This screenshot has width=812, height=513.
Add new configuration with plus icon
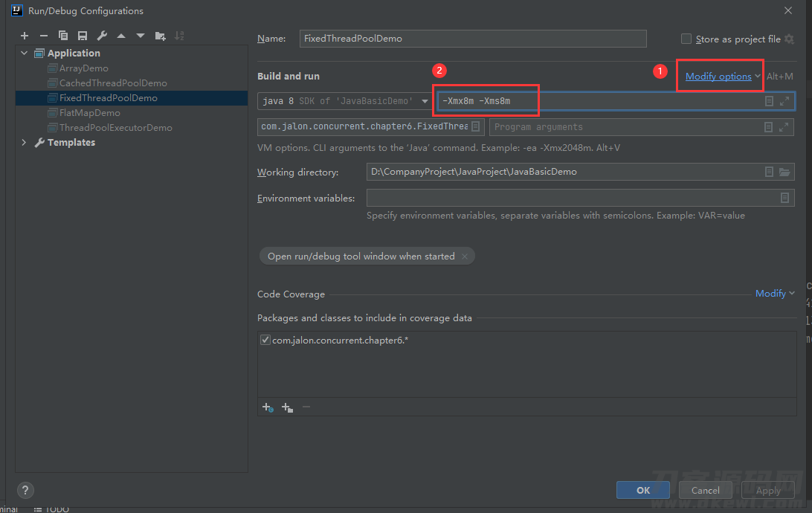coord(25,36)
